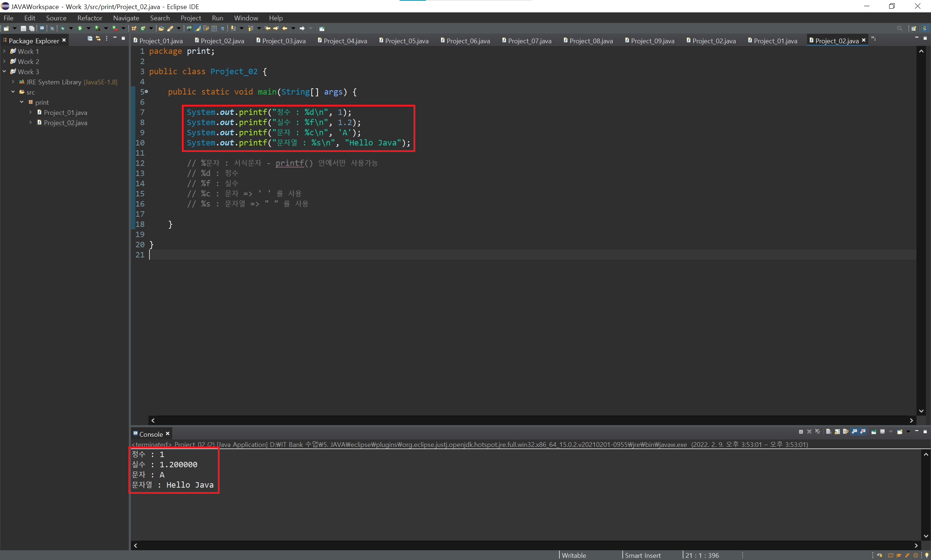
Task: Toggle Mark Occurrences highlighter button
Action: pyautogui.click(x=198, y=28)
